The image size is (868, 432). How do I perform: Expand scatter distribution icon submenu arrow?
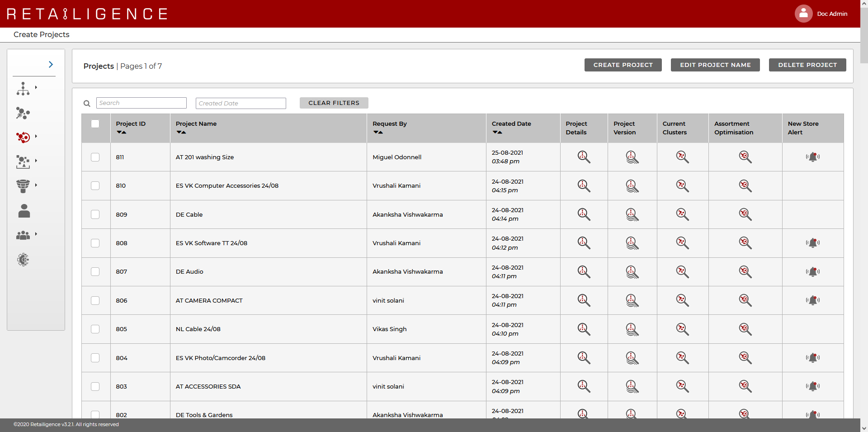36,161
